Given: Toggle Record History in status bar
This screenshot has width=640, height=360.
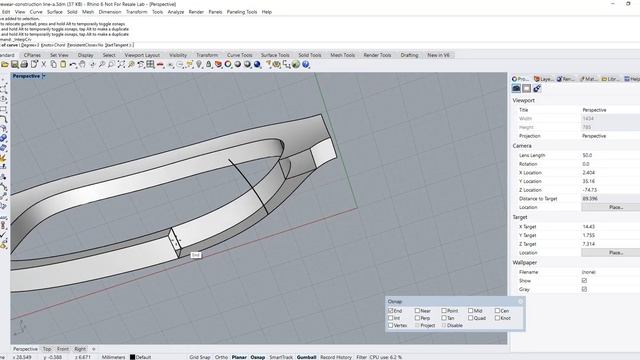Looking at the screenshot, I should pos(336,357).
